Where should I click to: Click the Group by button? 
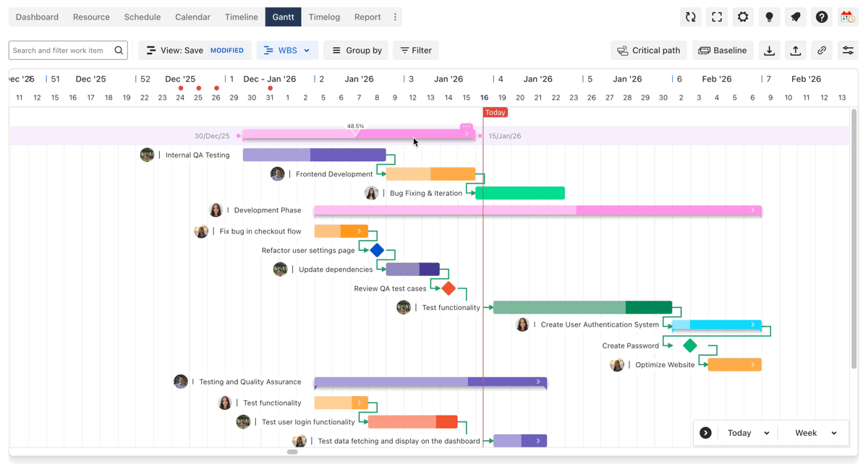click(x=356, y=51)
